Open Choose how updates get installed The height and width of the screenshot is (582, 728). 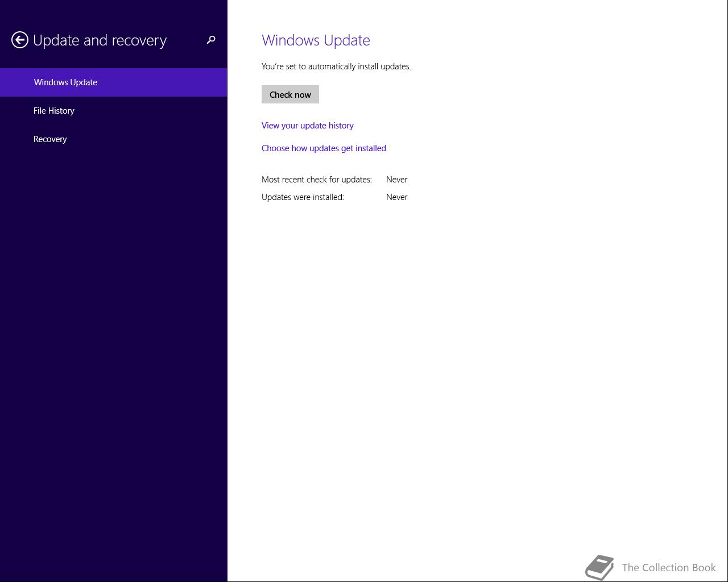tap(324, 148)
